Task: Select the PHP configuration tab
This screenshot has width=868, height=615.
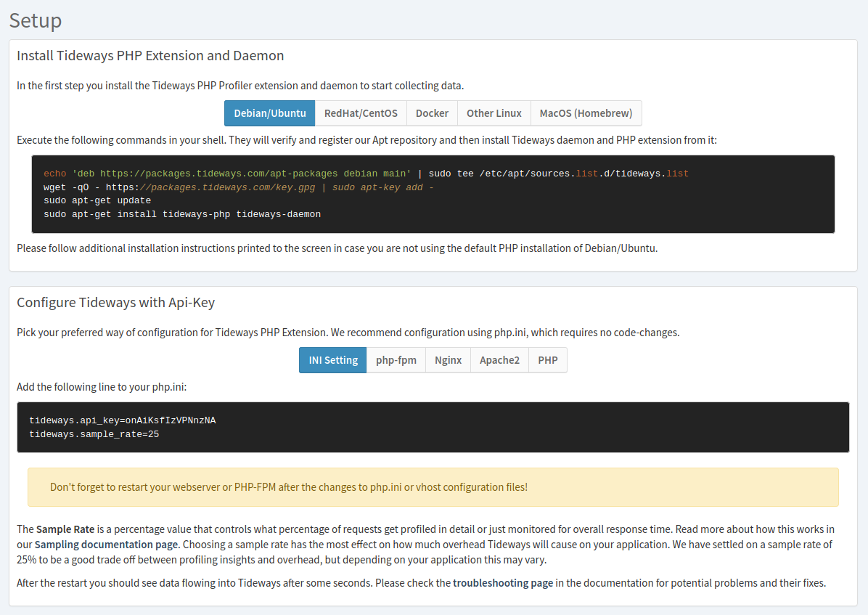Action: 547,360
